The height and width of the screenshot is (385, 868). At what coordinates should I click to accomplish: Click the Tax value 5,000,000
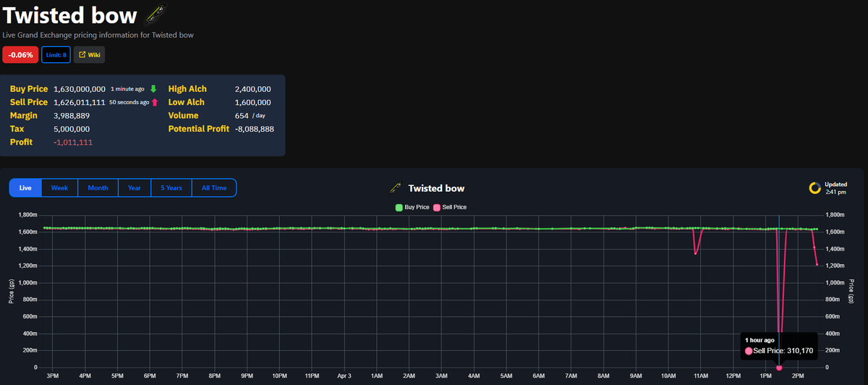coord(72,129)
